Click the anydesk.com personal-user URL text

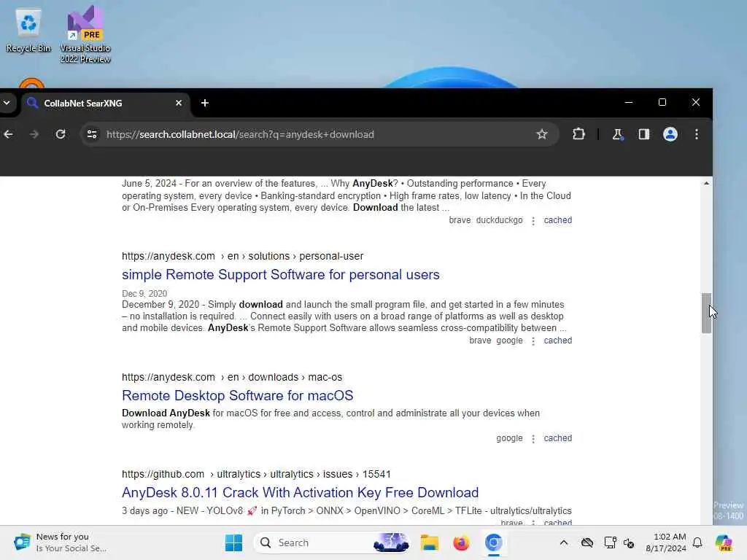pos(242,256)
